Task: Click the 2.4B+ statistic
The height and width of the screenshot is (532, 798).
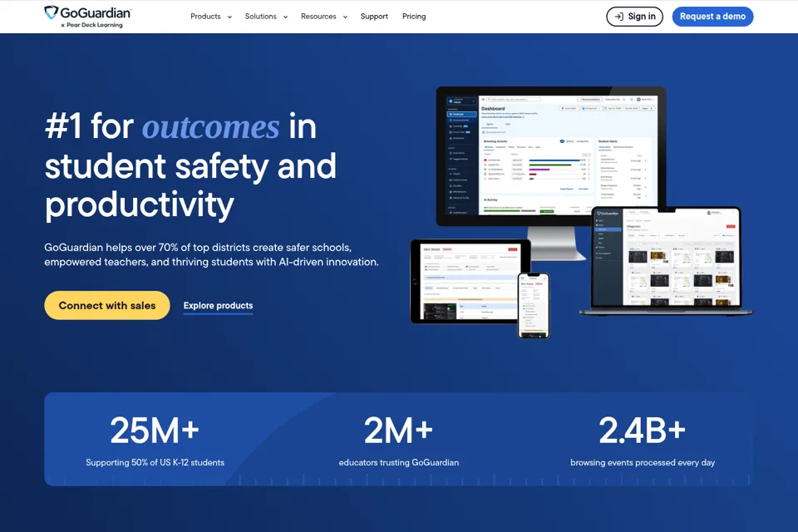Action: point(643,431)
